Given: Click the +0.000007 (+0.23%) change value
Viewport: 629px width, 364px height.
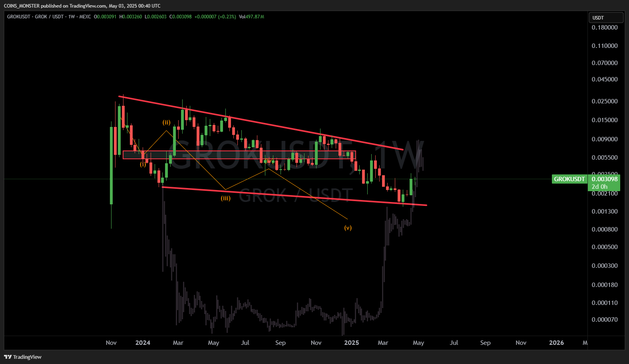Looking at the screenshot, I should [215, 17].
